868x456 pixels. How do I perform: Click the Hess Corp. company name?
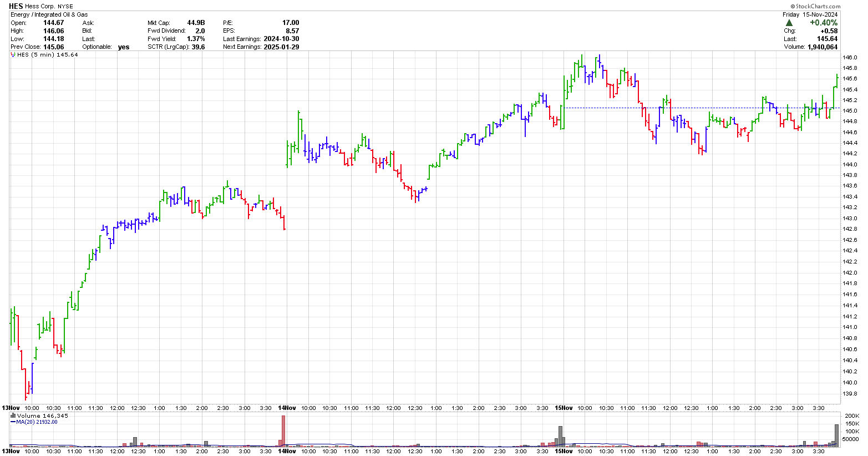pyautogui.click(x=40, y=7)
